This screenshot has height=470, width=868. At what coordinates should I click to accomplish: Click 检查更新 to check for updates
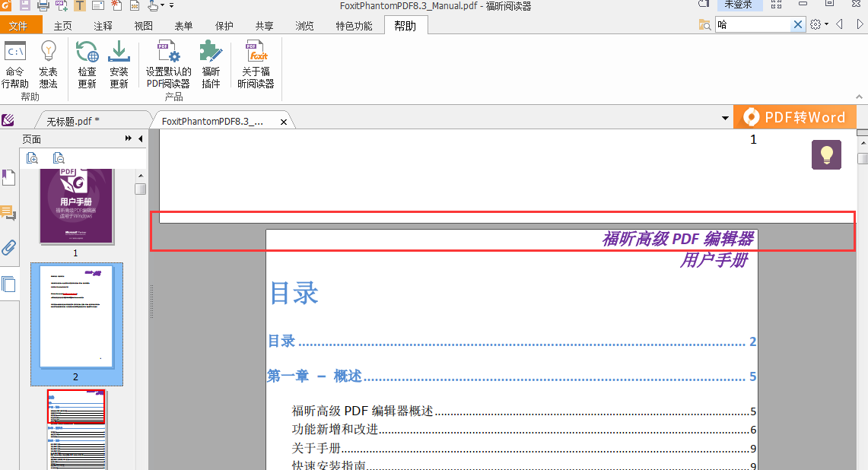click(87, 65)
